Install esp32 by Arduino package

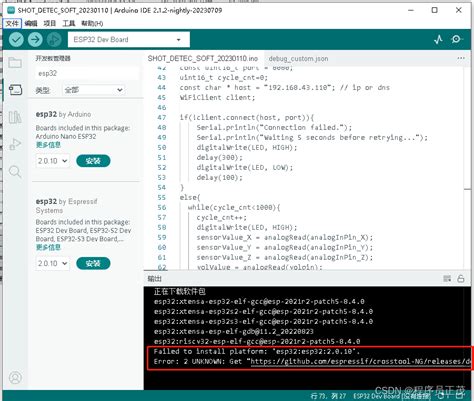tap(93, 161)
